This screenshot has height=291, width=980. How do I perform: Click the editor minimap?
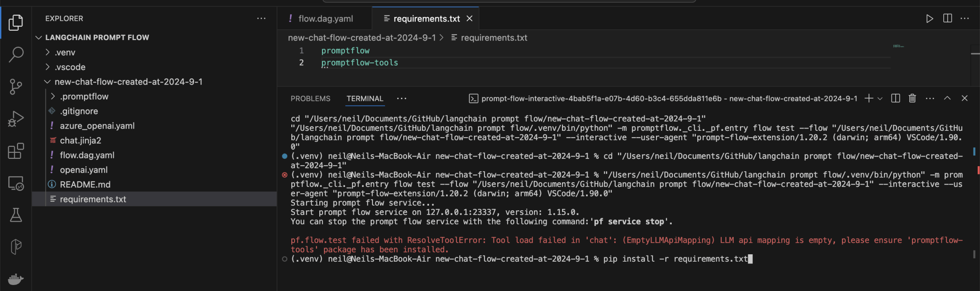pos(898,46)
